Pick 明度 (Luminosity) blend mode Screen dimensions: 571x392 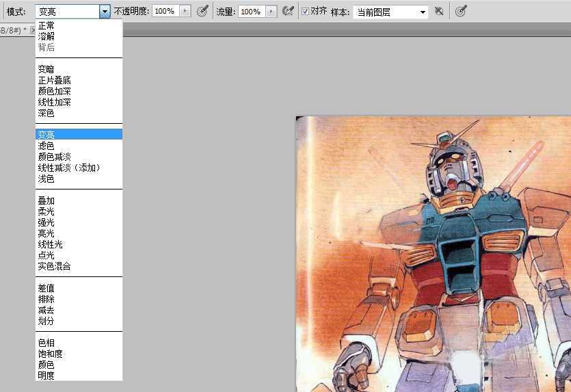point(47,376)
